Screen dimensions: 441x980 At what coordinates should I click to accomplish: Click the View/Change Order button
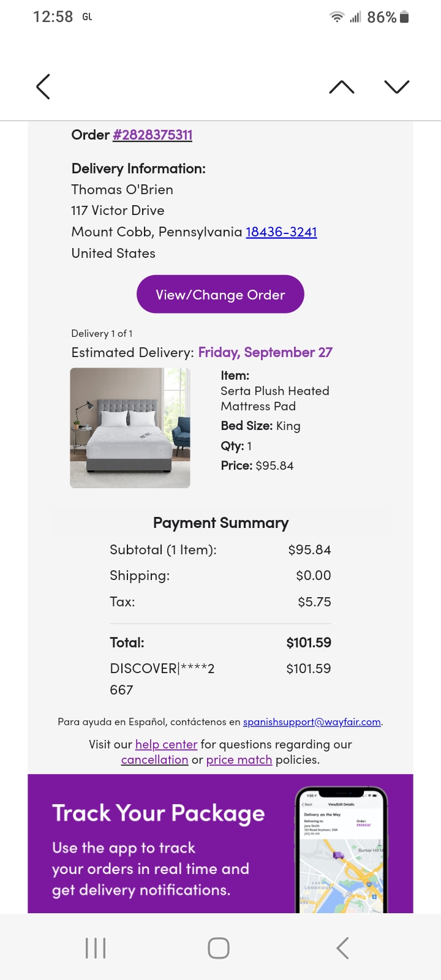pyautogui.click(x=221, y=294)
